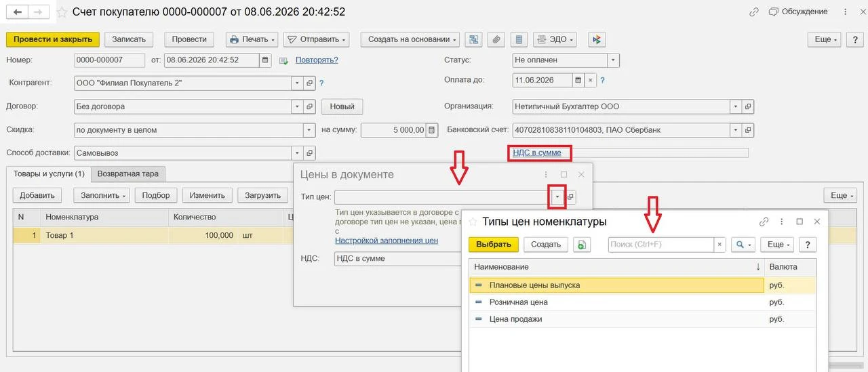This screenshot has width=868, height=372.
Task: Open the main toolbar Еще menu
Action: (x=825, y=40)
